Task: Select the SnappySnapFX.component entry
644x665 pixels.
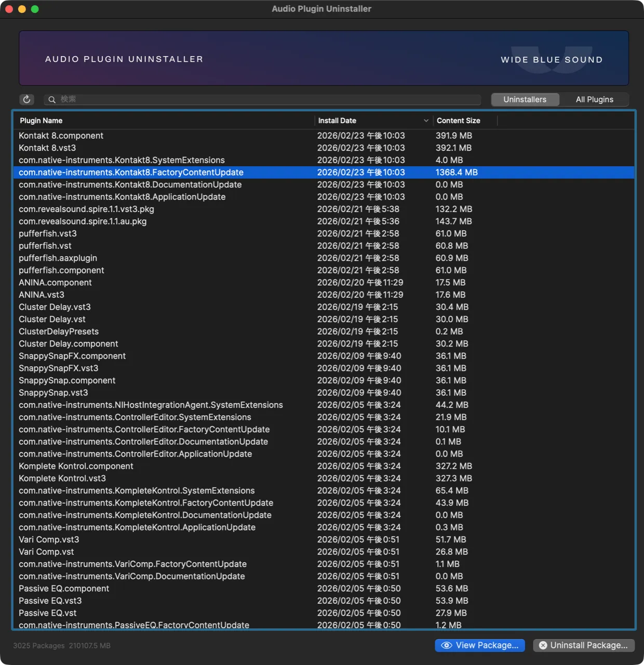Action: click(72, 356)
